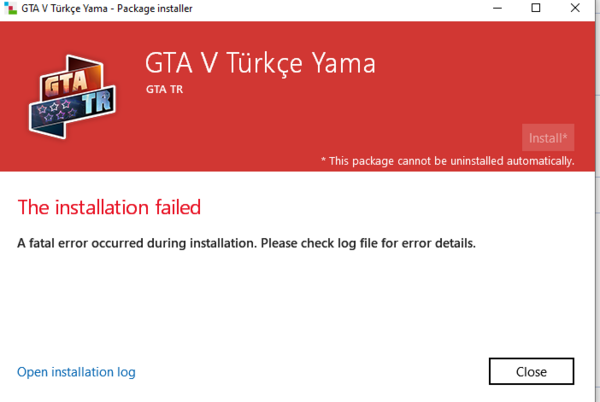Click the cannot be uninstalled automatically note

pyautogui.click(x=447, y=160)
